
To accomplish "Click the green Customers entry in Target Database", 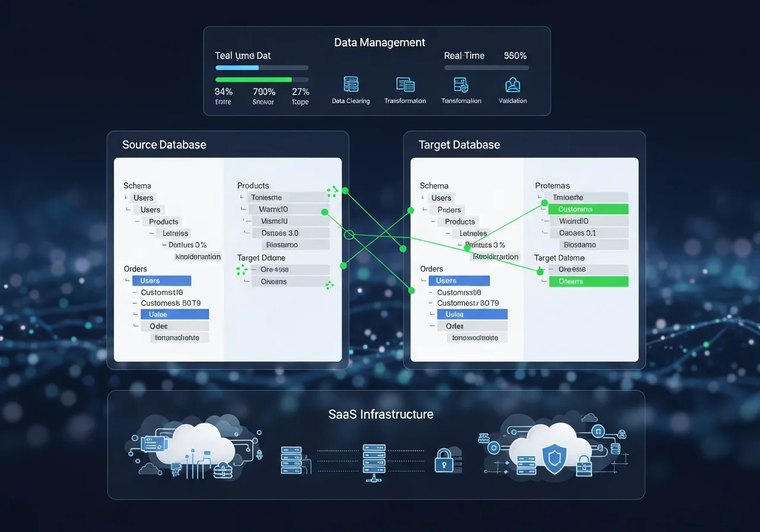I will coord(588,209).
